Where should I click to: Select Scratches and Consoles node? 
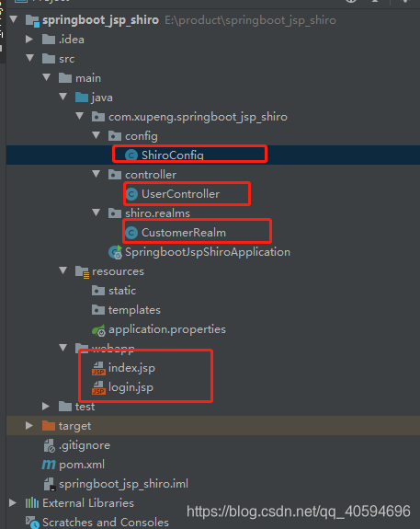(106, 523)
